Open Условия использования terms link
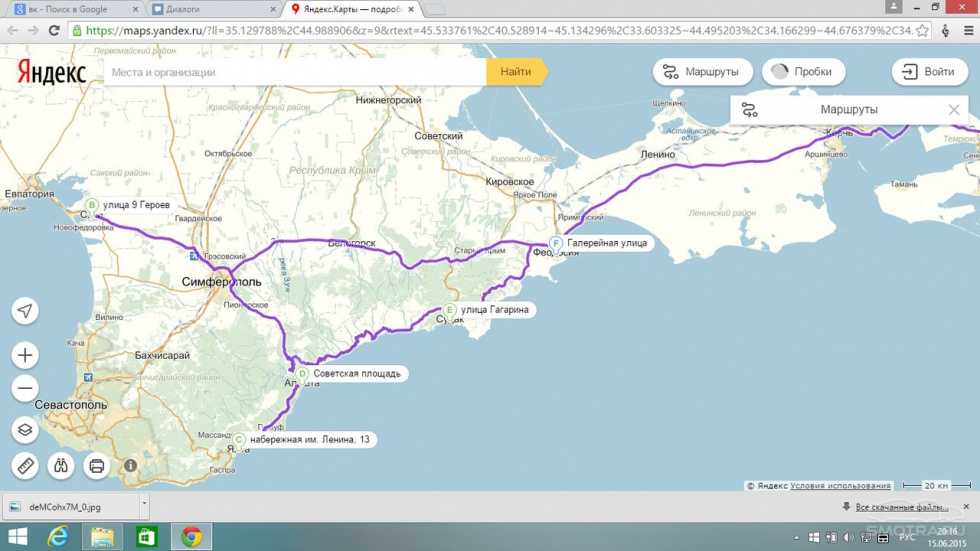The height and width of the screenshot is (551, 980). click(x=840, y=485)
